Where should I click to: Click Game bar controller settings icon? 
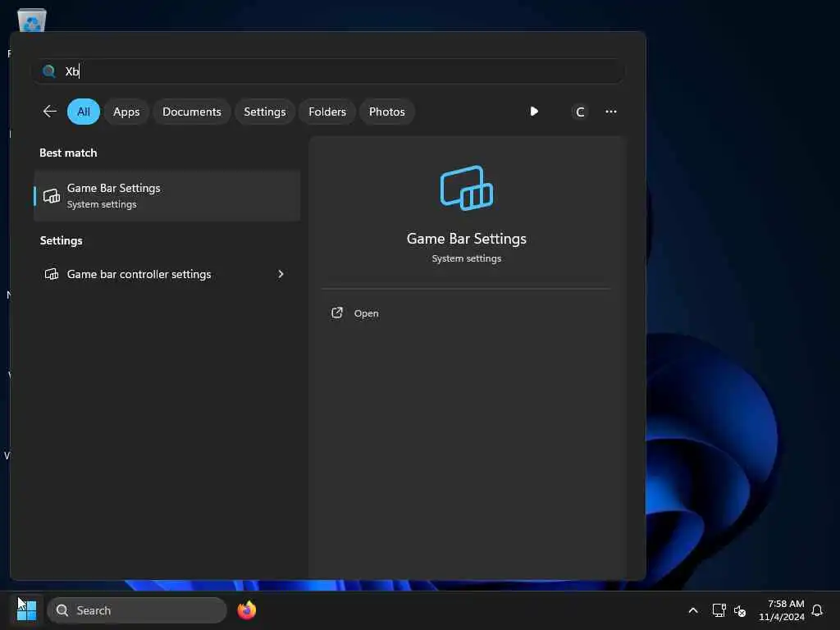pyautogui.click(x=52, y=274)
